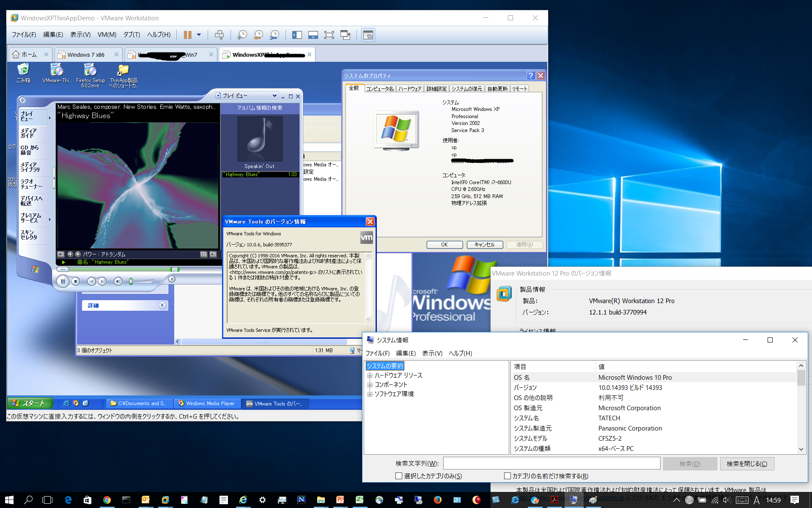Select the ThinApp製品 shortcut folder icon

123,75
